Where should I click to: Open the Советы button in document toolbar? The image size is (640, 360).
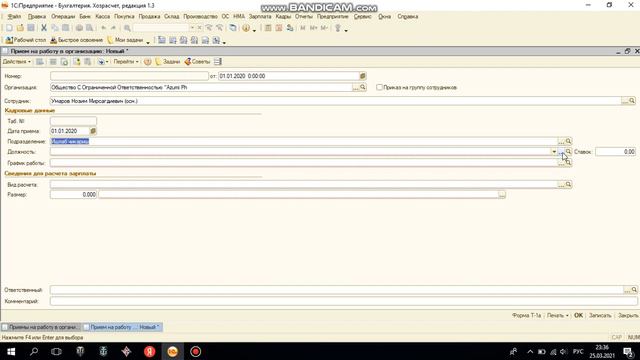click(x=197, y=62)
